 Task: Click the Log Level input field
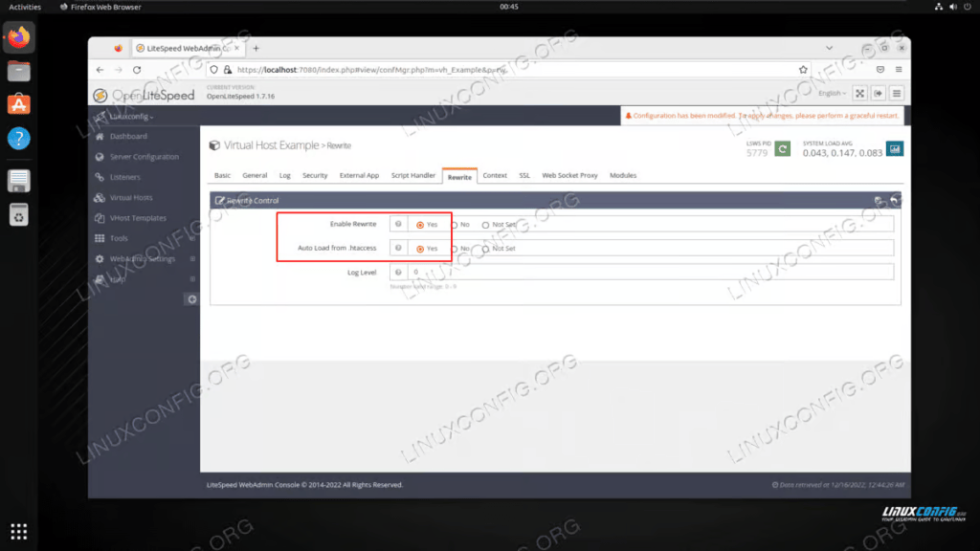click(651, 273)
